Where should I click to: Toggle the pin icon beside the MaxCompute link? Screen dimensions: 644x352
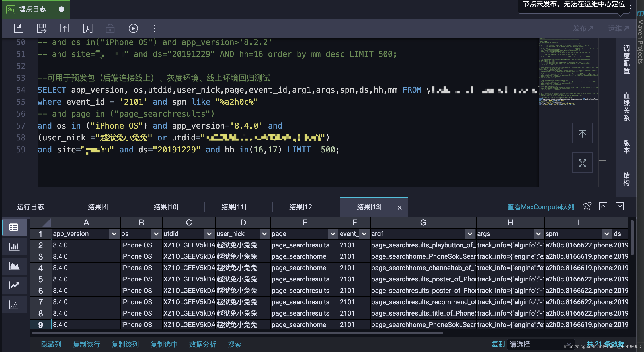587,206
